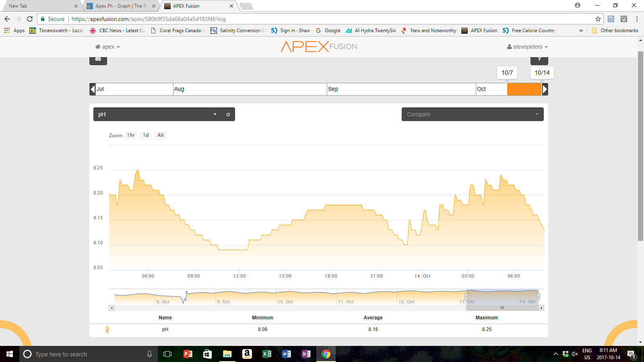Click the page vertical scrollbar

point(640,146)
